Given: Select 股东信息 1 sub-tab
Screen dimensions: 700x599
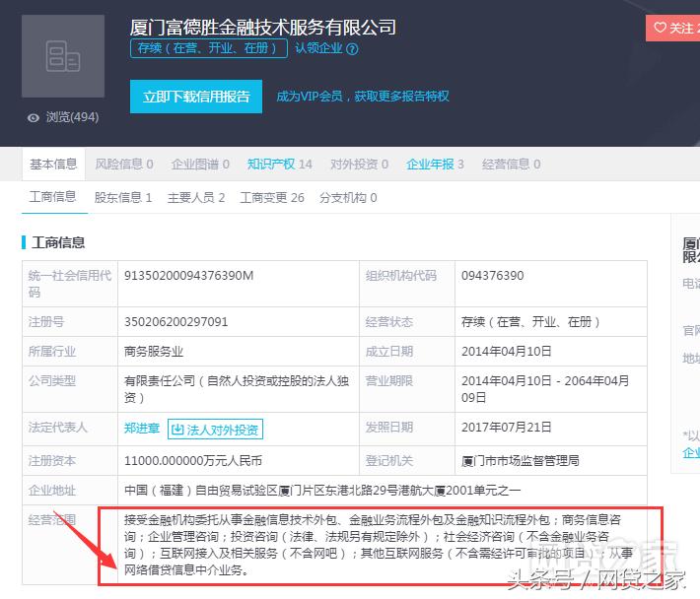Looking at the screenshot, I should pyautogui.click(x=123, y=197).
